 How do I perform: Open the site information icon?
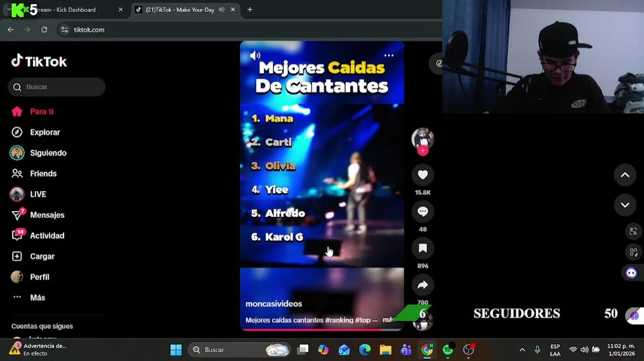coord(64,30)
